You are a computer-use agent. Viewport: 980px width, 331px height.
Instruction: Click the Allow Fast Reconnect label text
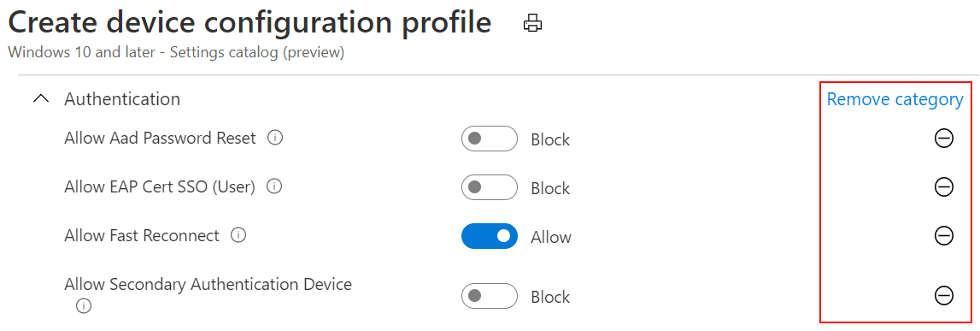point(142,235)
